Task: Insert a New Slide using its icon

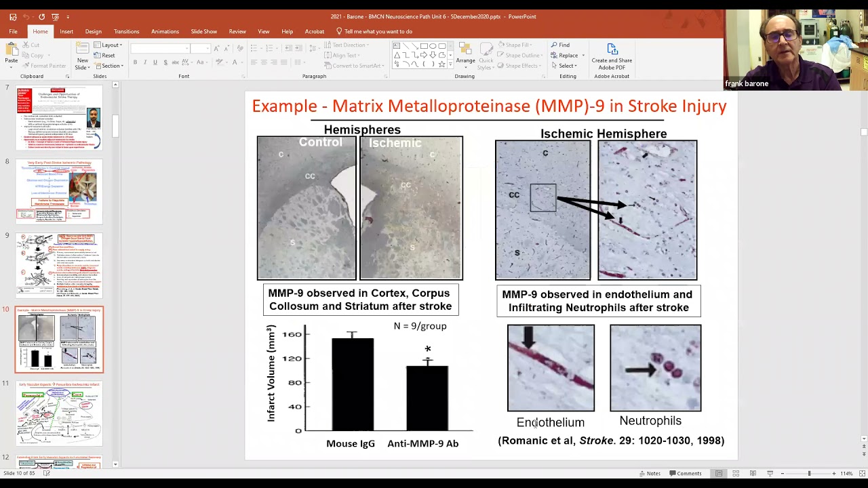Action: click(82, 49)
